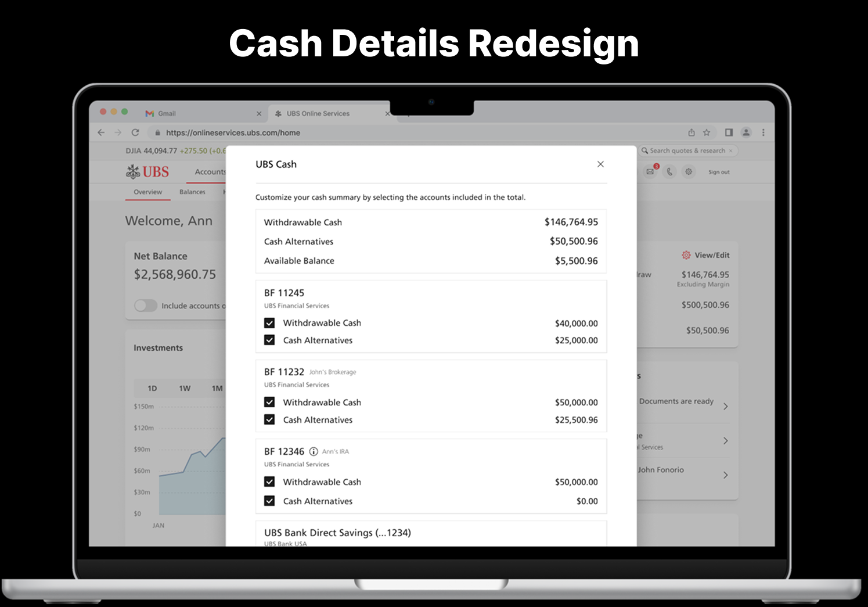
Task: Click the phone contact icon
Action: [669, 172]
